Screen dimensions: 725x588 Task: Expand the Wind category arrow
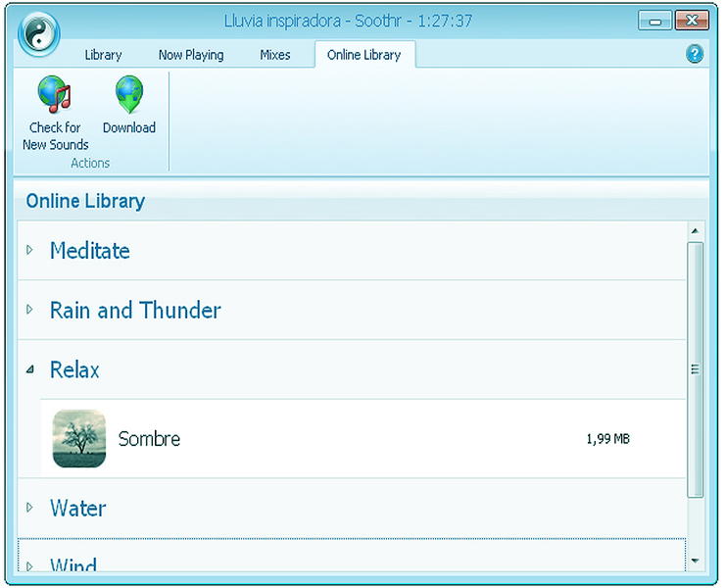coord(29,565)
